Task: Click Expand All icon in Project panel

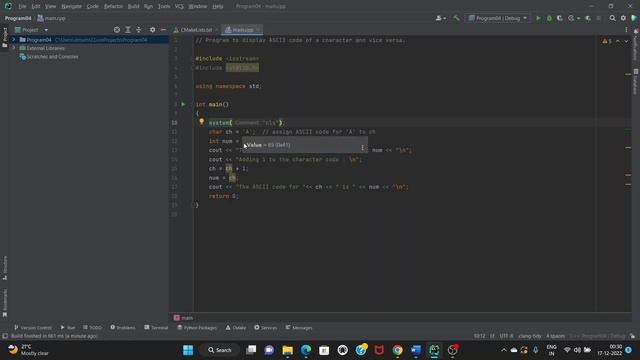Action: point(128,30)
